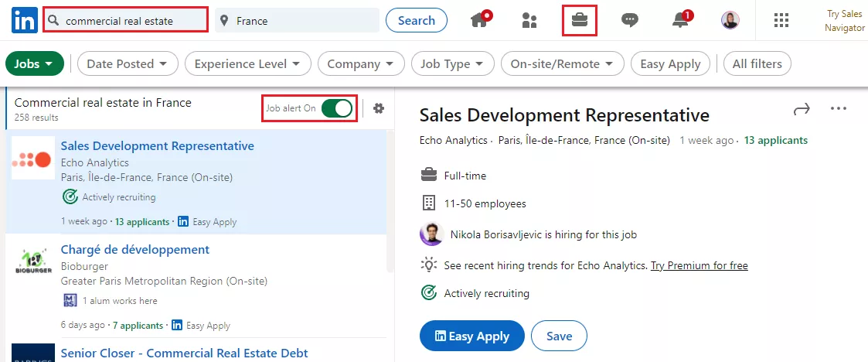Open the Notifications bell icon
The width and height of the screenshot is (868, 362).
coord(682,20)
